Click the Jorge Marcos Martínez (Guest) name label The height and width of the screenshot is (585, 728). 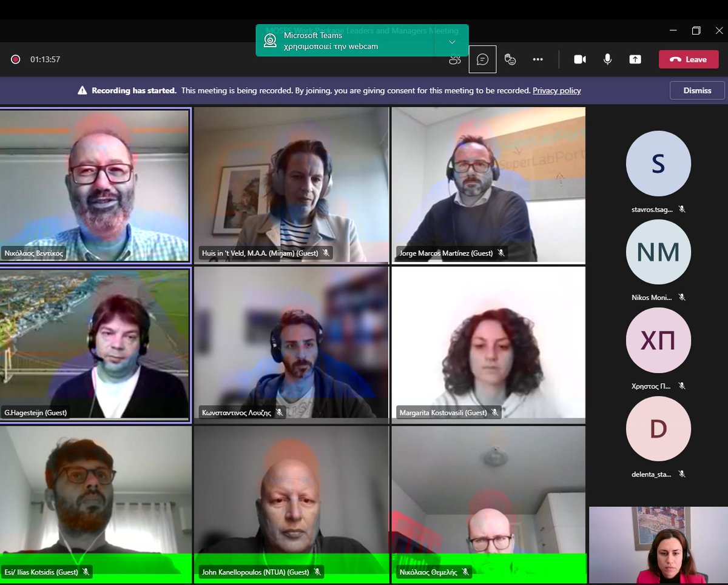click(x=446, y=253)
